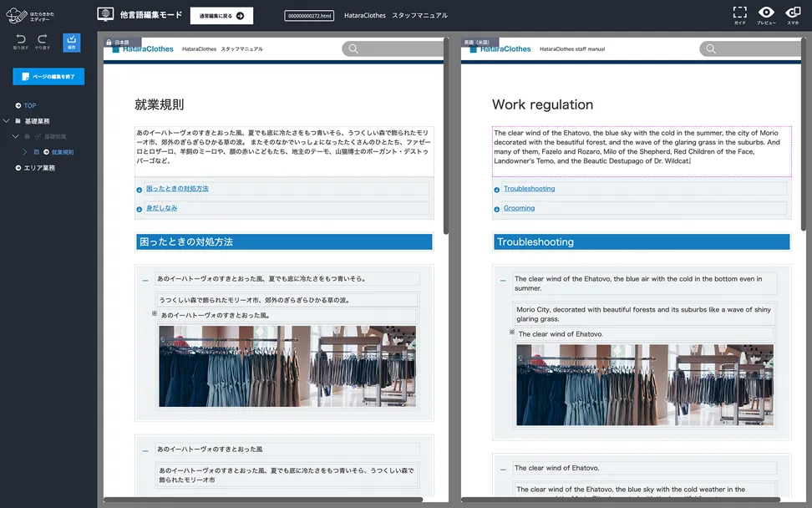Image resolution: width=812 pixels, height=508 pixels.
Task: Toggle the guide (ガイド) frame icon
Action: (x=739, y=13)
